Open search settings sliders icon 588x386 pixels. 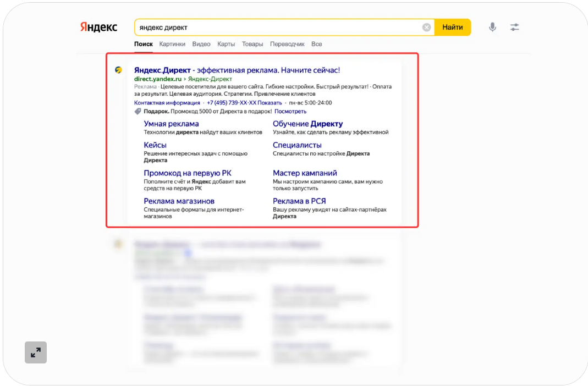click(515, 27)
